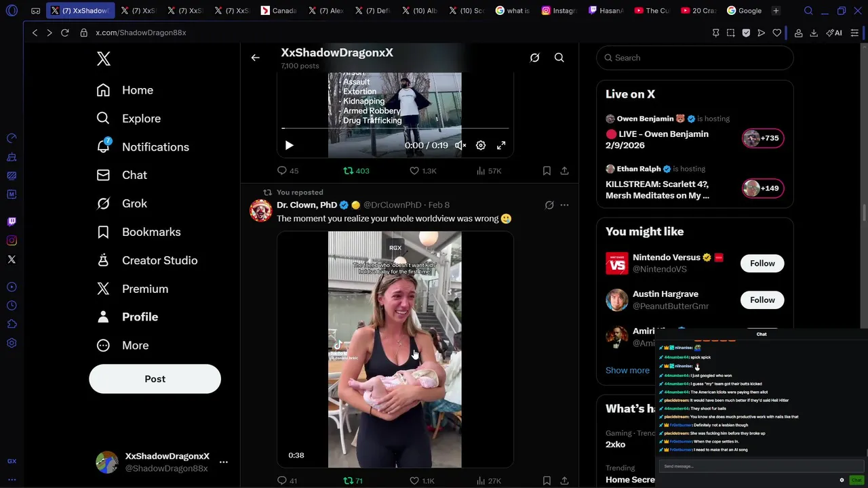
Task: Switch to the Instagram browser tab
Action: 559,11
